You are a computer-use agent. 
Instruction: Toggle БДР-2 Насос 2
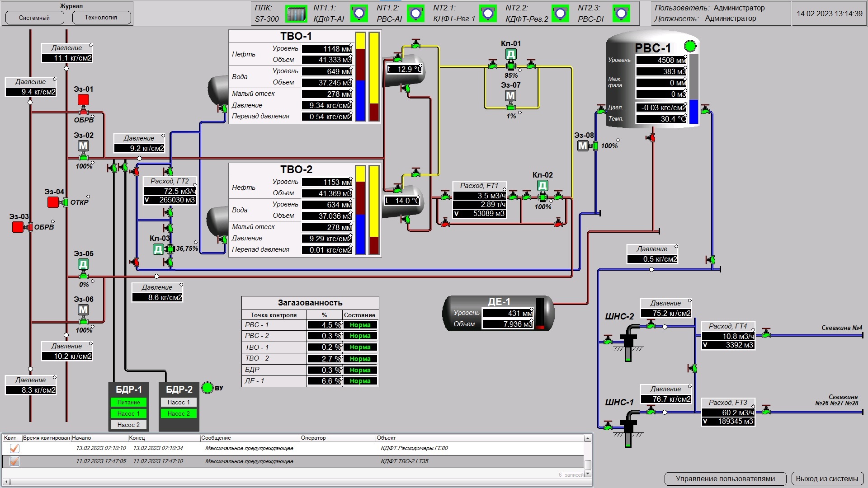coord(179,413)
